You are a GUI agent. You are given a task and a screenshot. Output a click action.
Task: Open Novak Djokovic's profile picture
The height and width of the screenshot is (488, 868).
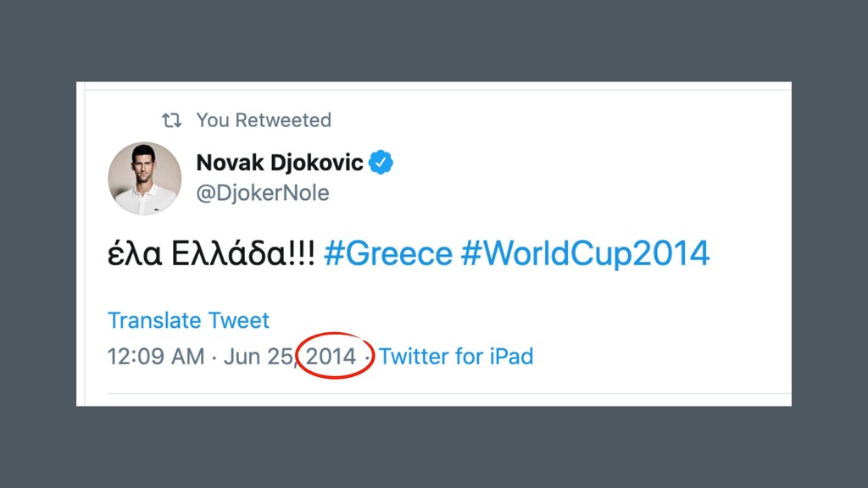144,178
